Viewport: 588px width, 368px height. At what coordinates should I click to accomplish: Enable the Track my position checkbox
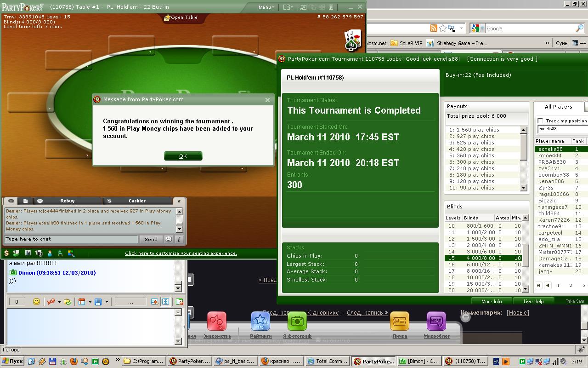pyautogui.click(x=541, y=121)
